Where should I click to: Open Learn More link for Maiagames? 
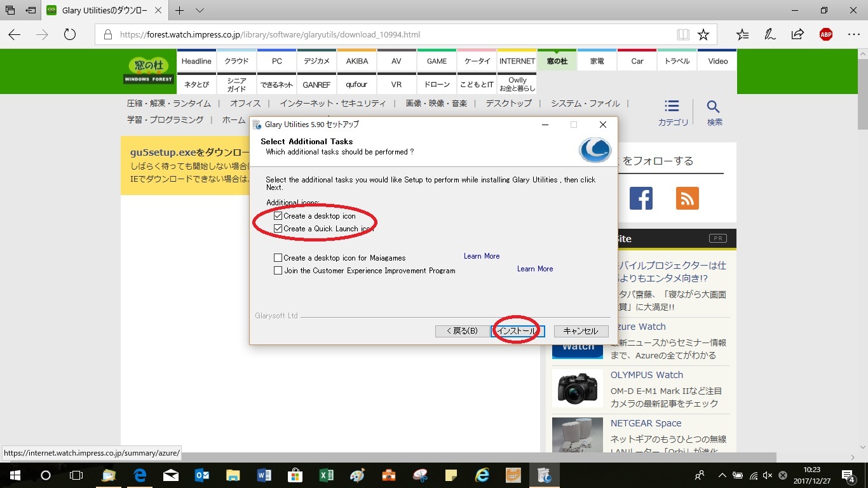click(x=482, y=256)
